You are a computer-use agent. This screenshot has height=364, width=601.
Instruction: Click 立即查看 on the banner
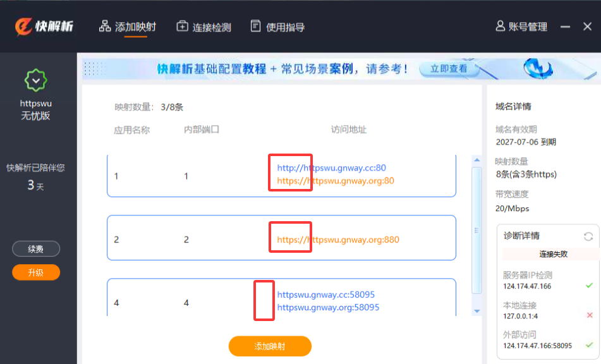point(449,69)
